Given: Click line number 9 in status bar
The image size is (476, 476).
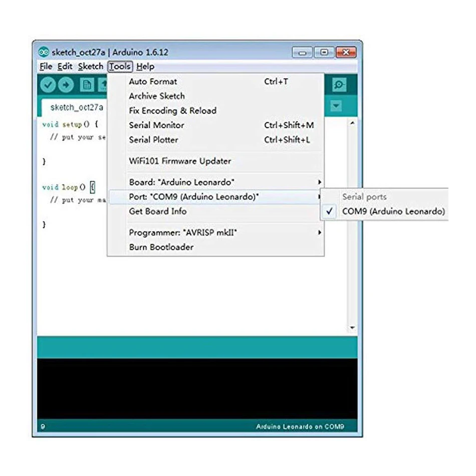Looking at the screenshot, I should [x=43, y=426].
